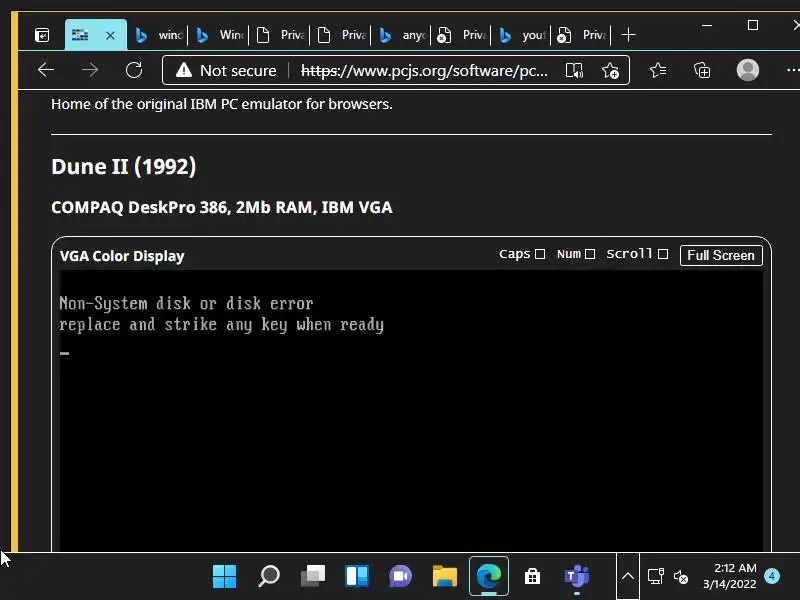Open the third tab labeled Priva
This screenshot has width=800, height=600.
462,35
